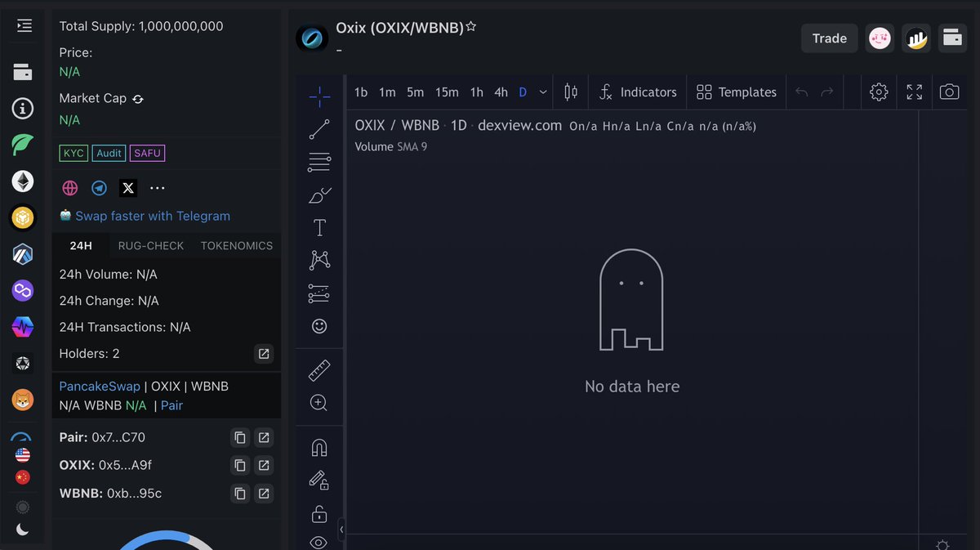The image size is (980, 550).
Task: Open the wallet icon in left sidebar
Action: [x=23, y=73]
